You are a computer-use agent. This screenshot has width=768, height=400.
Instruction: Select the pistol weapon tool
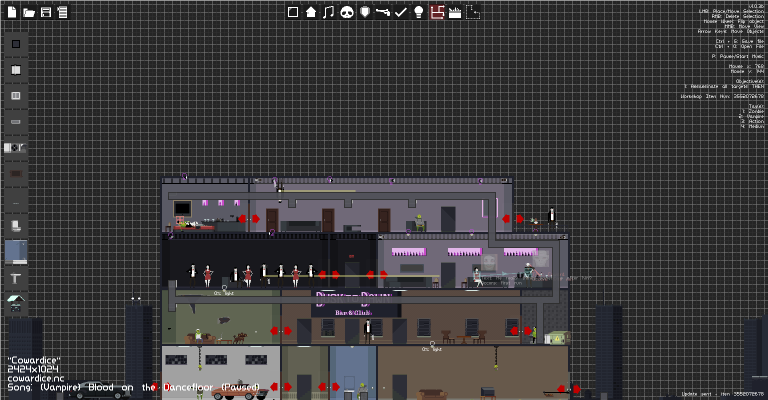(x=383, y=12)
